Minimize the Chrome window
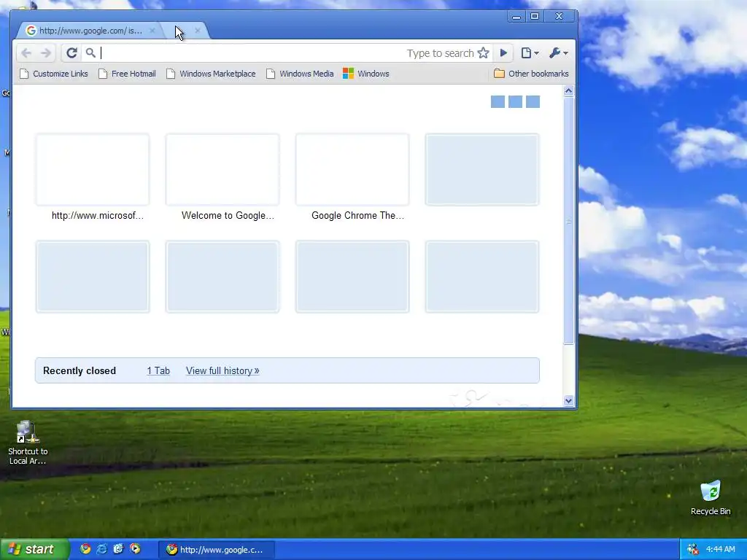Screen dimensions: 747x560 [x=516, y=17]
